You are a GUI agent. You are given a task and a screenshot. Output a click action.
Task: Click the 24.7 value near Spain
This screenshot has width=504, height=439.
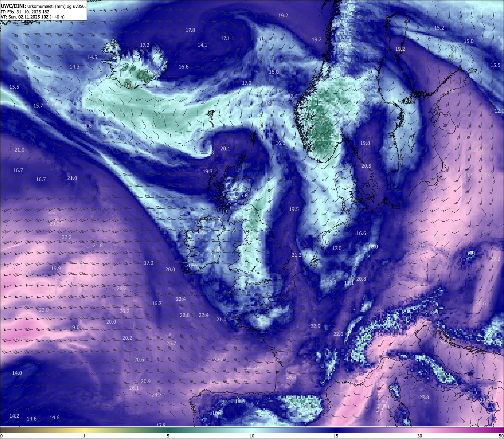[157, 395]
